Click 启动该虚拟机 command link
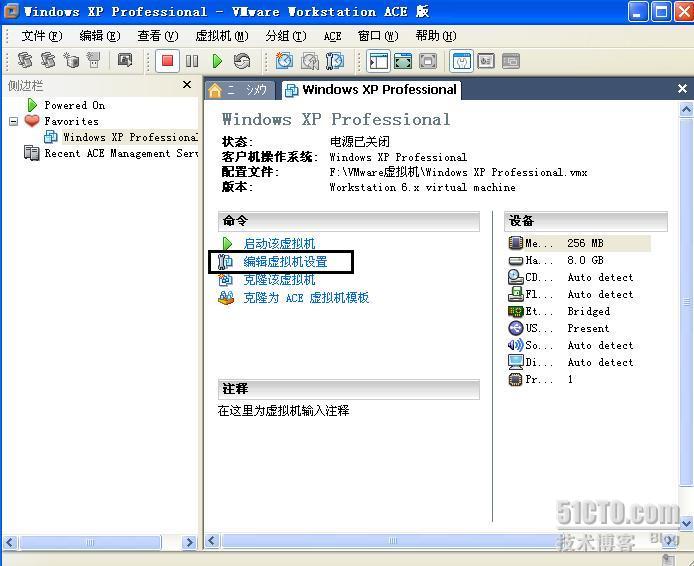Viewport: 694px width, 566px height. tap(279, 243)
